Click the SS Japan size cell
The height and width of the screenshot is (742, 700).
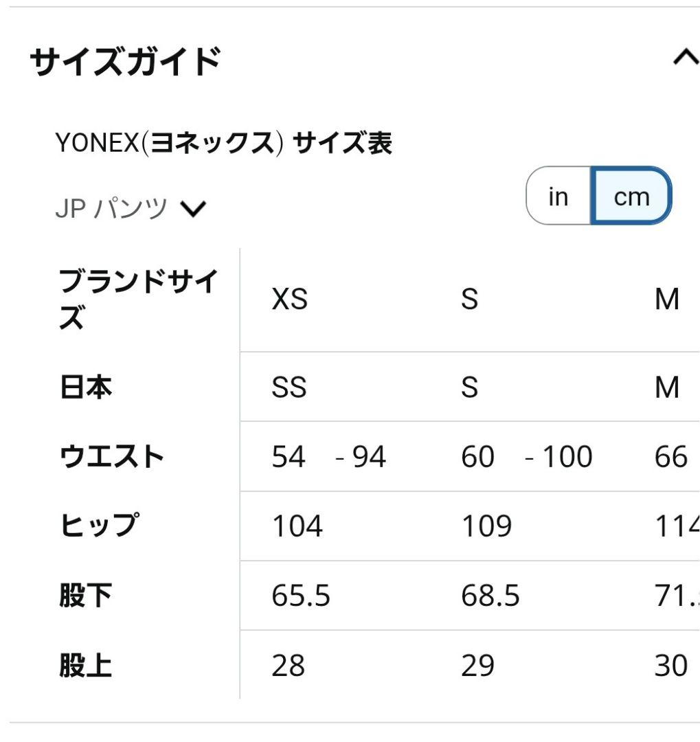click(290, 387)
